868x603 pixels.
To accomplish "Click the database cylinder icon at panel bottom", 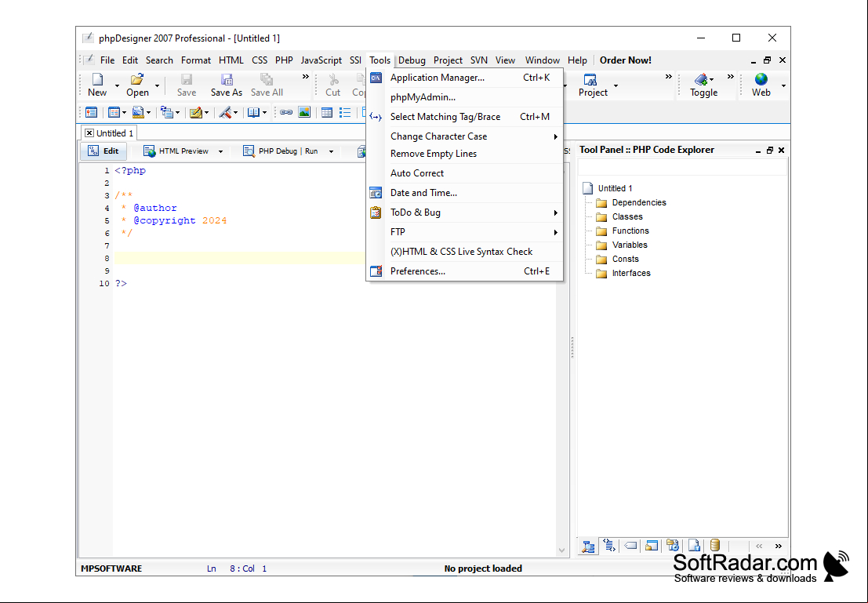I will [715, 546].
